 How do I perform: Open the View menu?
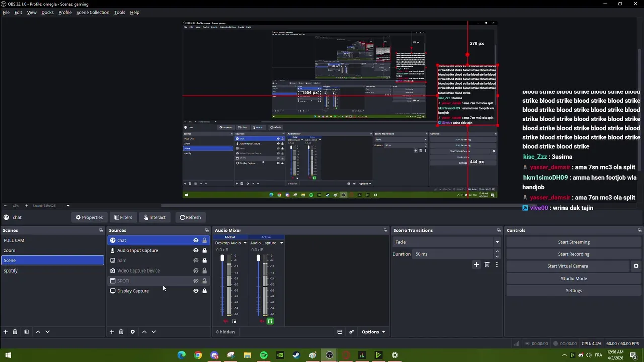[x=32, y=12]
